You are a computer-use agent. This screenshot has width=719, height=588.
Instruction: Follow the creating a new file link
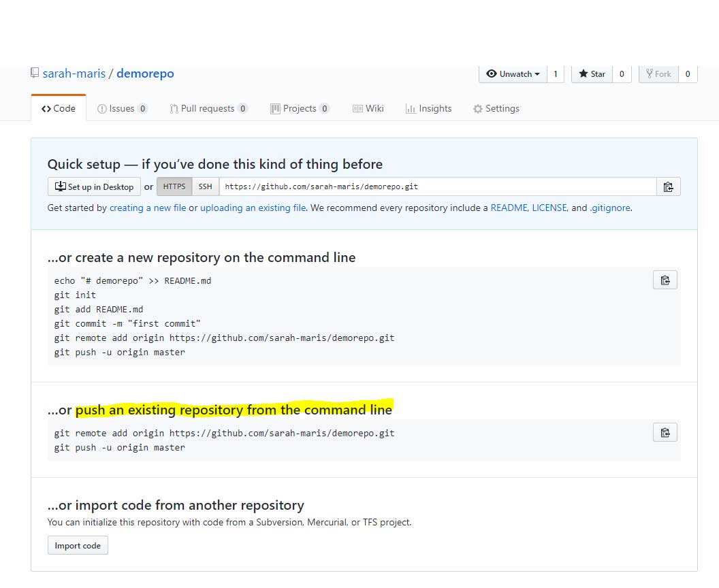148,208
